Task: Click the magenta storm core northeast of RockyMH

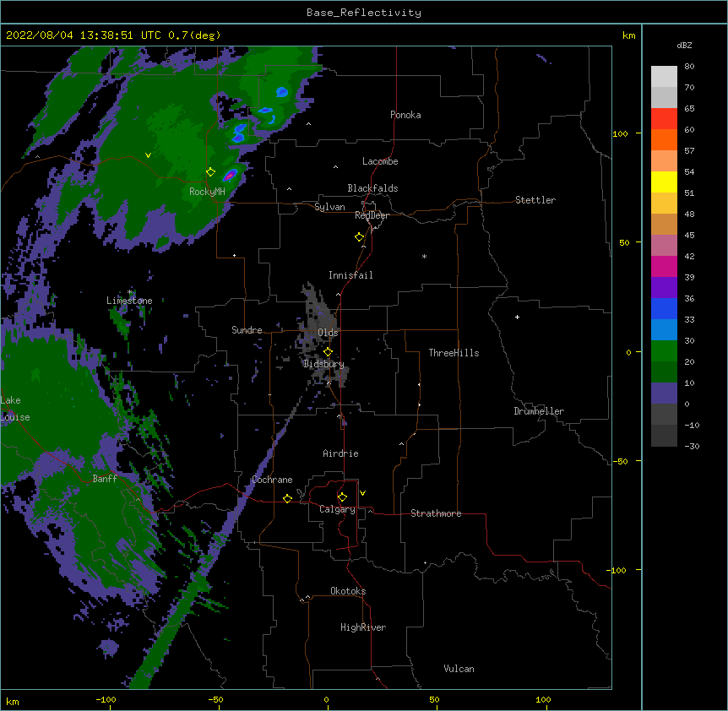Action: coord(230,175)
